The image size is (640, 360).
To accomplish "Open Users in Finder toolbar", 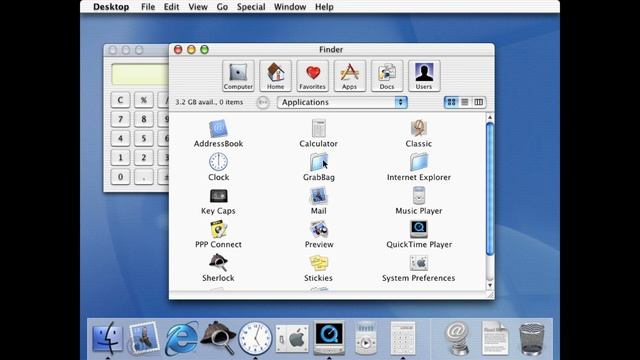I will click(424, 76).
